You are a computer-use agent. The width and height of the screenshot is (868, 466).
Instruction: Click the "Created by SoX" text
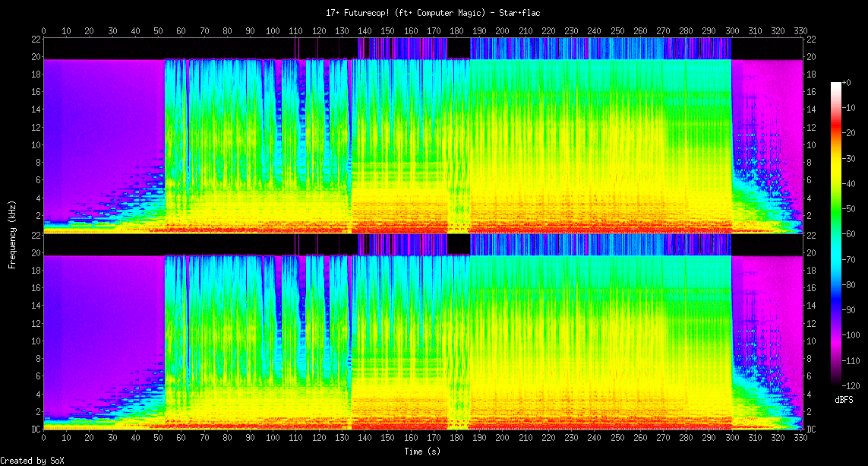point(31,460)
